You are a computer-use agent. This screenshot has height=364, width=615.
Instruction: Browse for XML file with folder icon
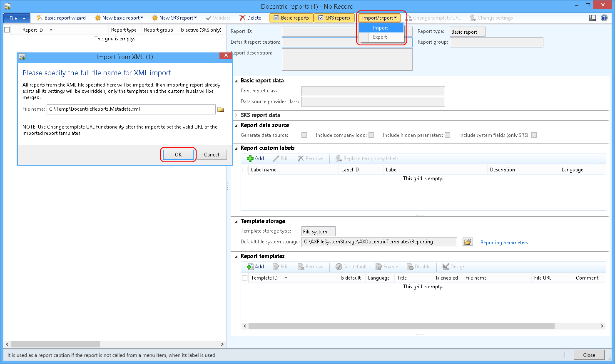(221, 109)
